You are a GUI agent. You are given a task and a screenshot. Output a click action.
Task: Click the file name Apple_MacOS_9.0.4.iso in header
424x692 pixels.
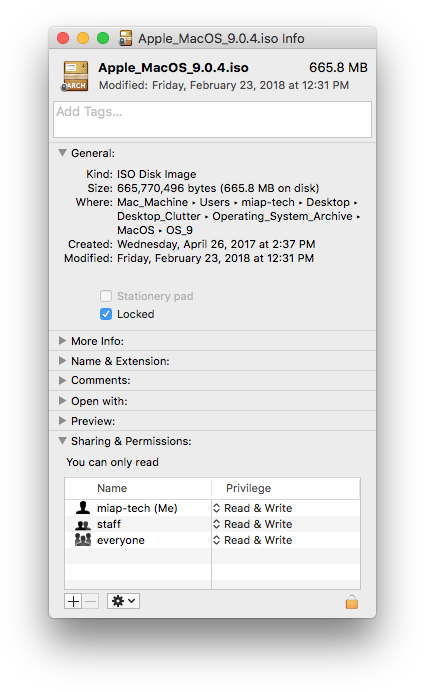click(x=173, y=68)
